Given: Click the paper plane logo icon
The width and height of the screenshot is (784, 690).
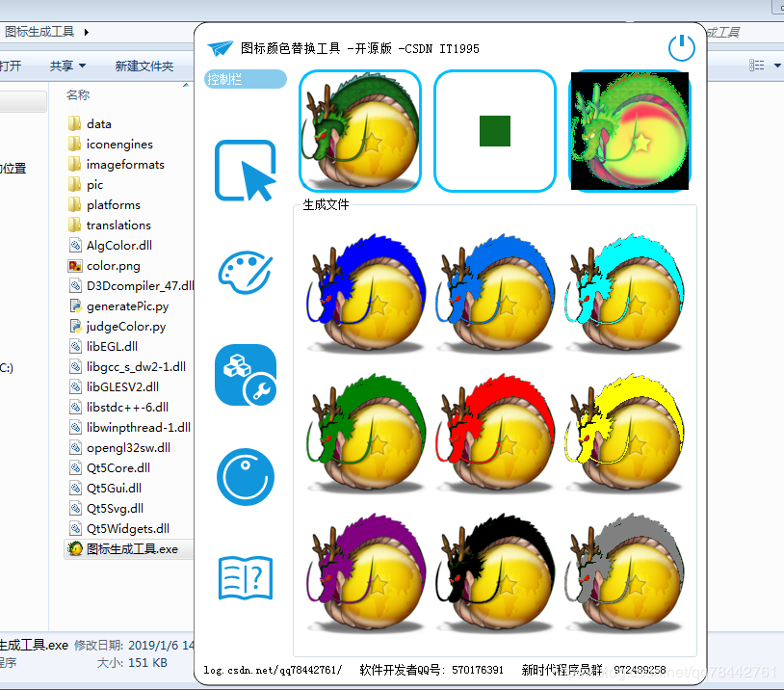Looking at the screenshot, I should 221,48.
